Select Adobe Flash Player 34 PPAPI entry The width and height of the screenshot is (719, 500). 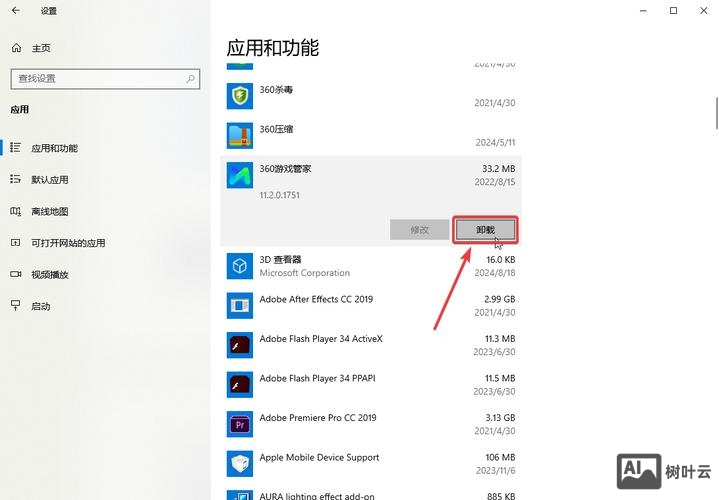pyautogui.click(x=317, y=378)
